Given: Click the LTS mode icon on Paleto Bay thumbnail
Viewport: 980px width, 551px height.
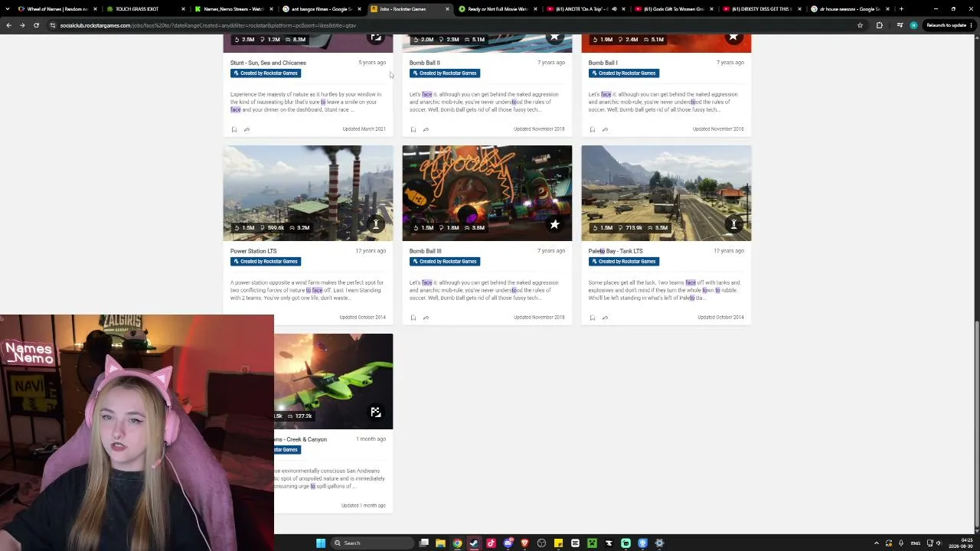Looking at the screenshot, I should (733, 224).
